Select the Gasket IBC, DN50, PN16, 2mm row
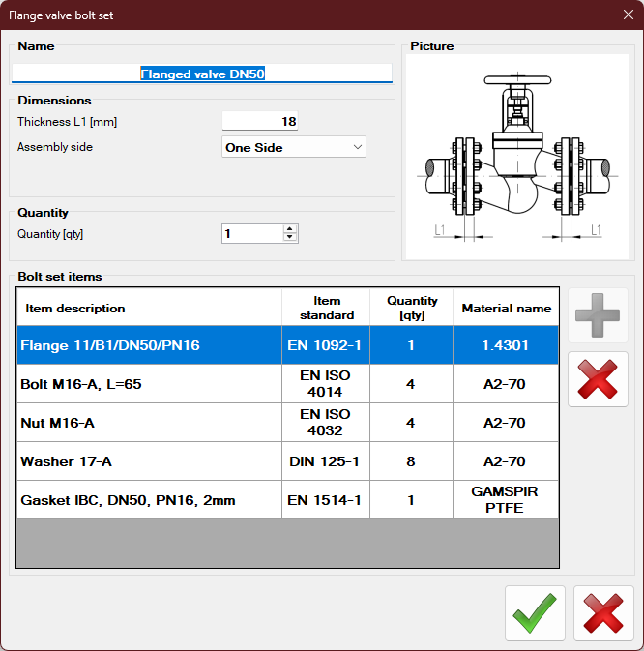Screen dimensions: 644x651 click(x=150, y=500)
